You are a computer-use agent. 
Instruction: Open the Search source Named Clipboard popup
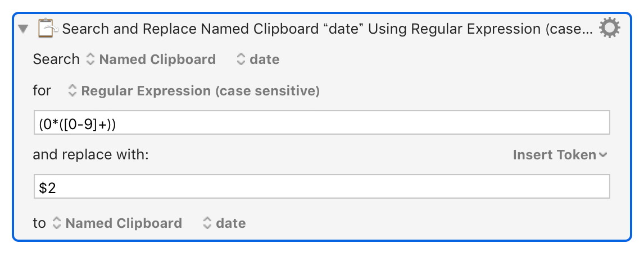[x=151, y=59]
